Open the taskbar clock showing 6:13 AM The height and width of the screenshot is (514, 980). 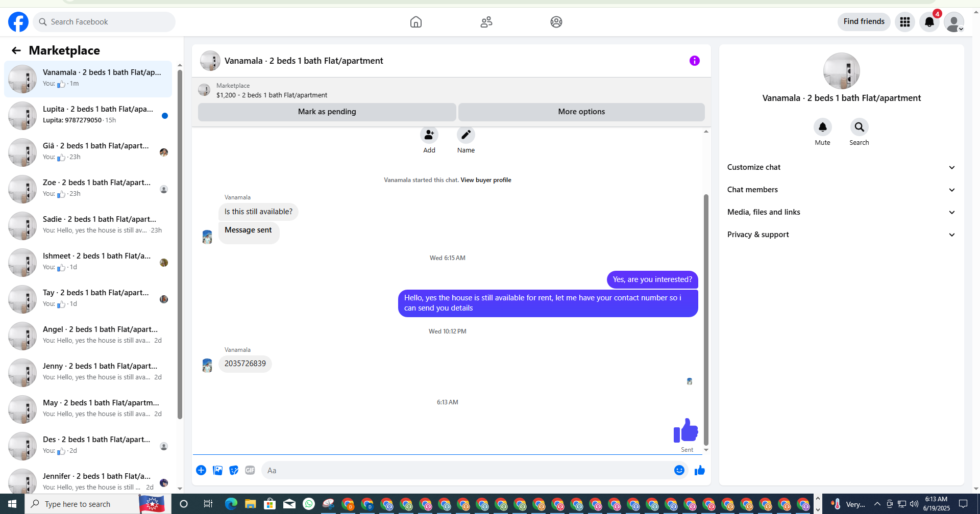tap(936, 504)
